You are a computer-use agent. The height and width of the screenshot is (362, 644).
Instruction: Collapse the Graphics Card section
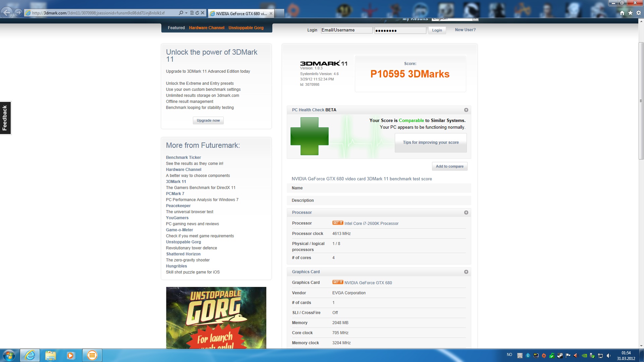coord(466,272)
